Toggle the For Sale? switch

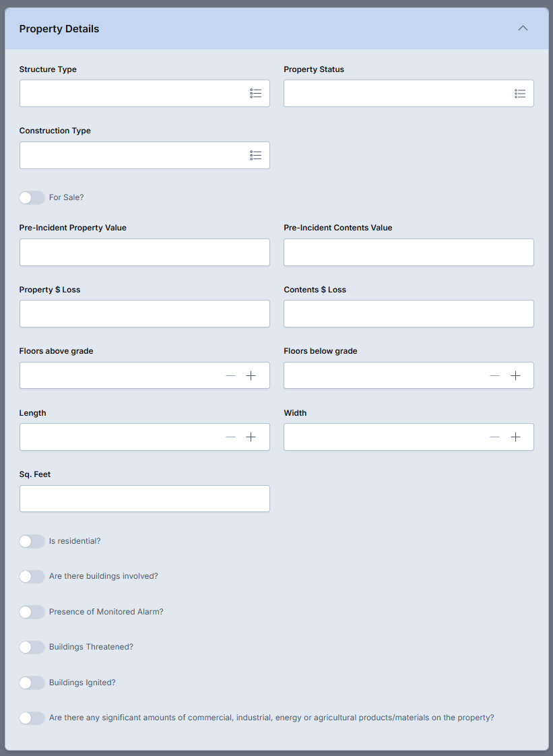[32, 197]
